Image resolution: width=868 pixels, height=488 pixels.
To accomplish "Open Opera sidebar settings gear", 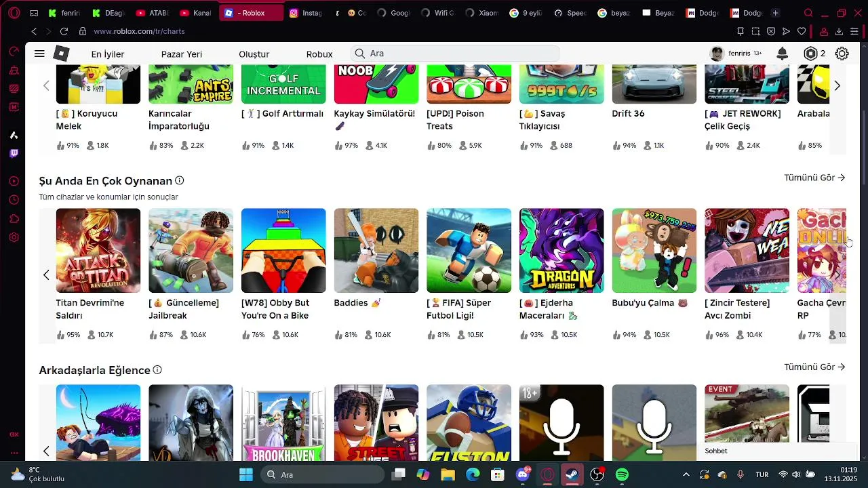I will [x=14, y=237].
